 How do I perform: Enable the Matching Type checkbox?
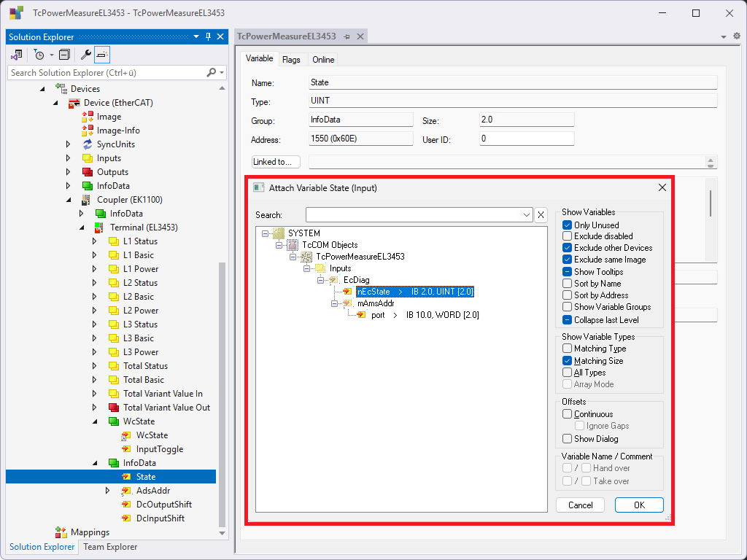pos(568,349)
